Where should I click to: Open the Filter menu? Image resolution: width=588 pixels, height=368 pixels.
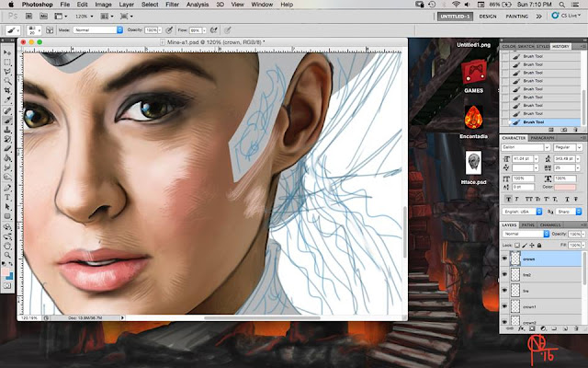172,5
